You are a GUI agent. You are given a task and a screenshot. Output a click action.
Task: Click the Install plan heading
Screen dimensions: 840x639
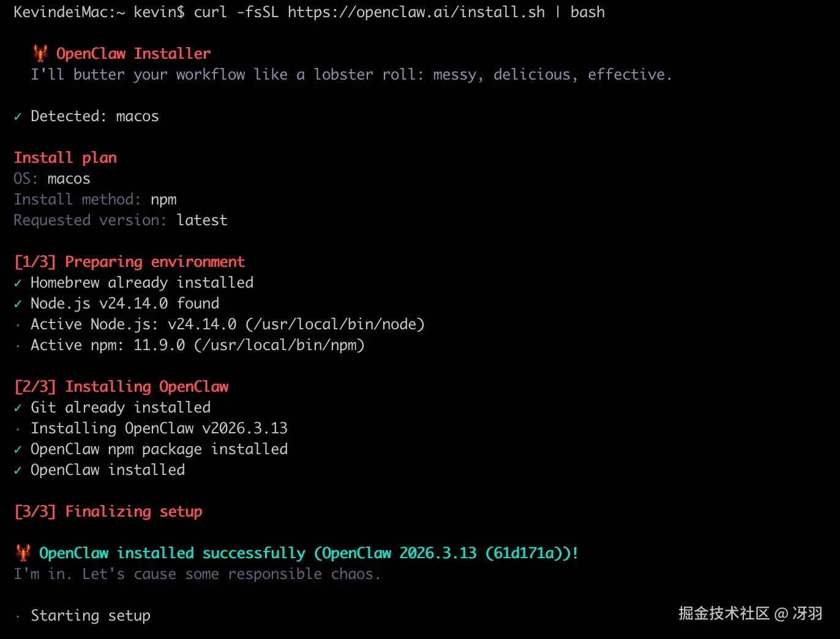65,158
